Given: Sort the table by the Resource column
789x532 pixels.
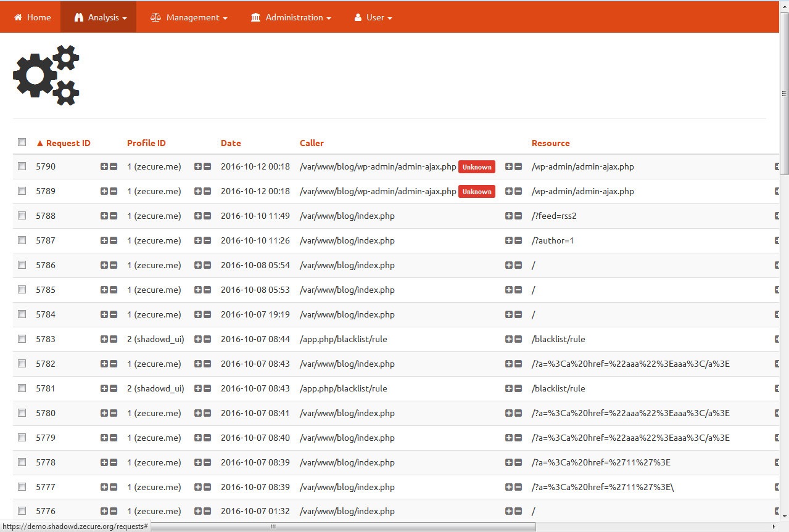Looking at the screenshot, I should [550, 143].
